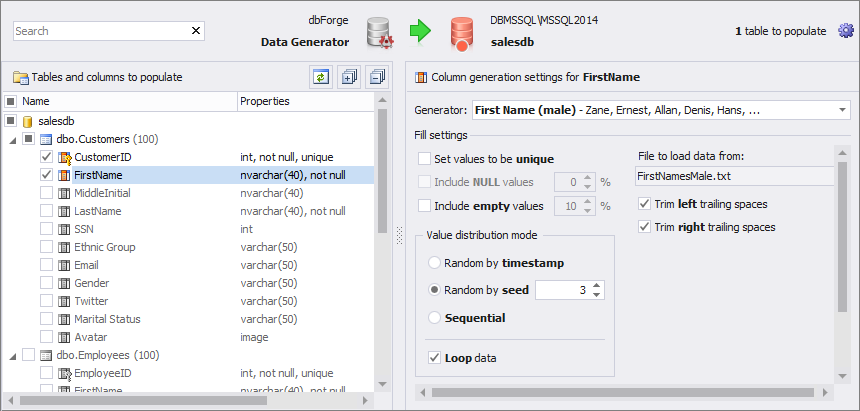Disable Trim left trailing spaces
The height and width of the screenshot is (411, 860).
[644, 204]
